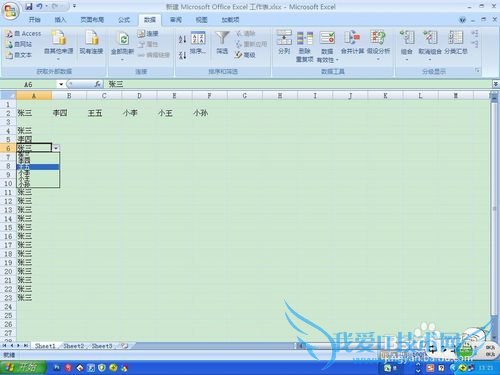Image resolution: width=500 pixels, height=375 pixels.
Task: Open the Customize Quick Access Toolbar arrow
Action: (x=75, y=6)
